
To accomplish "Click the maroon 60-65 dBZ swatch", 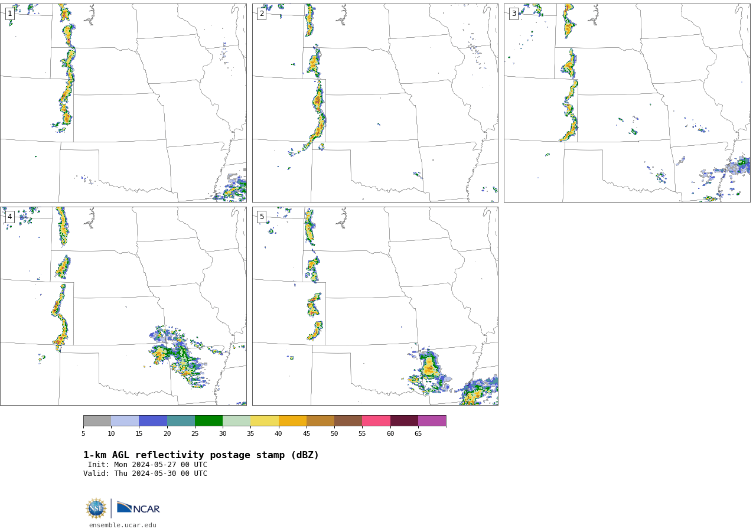I will (404, 421).
